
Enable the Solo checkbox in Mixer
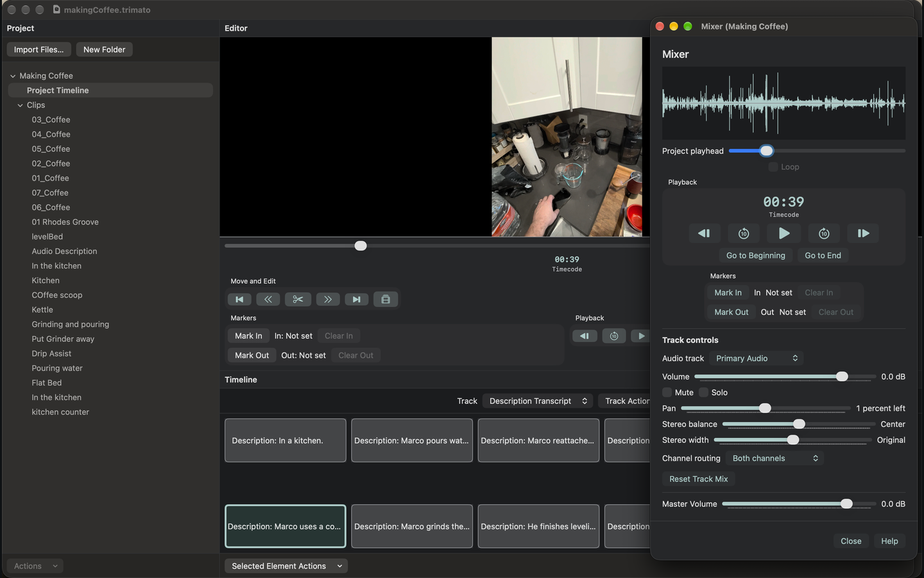[704, 392]
